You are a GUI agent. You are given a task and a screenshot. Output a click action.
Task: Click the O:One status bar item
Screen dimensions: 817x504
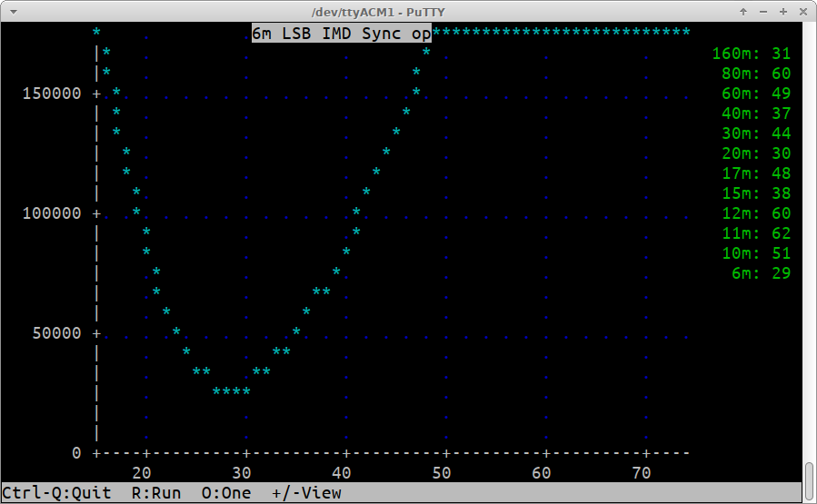pyautogui.click(x=226, y=493)
